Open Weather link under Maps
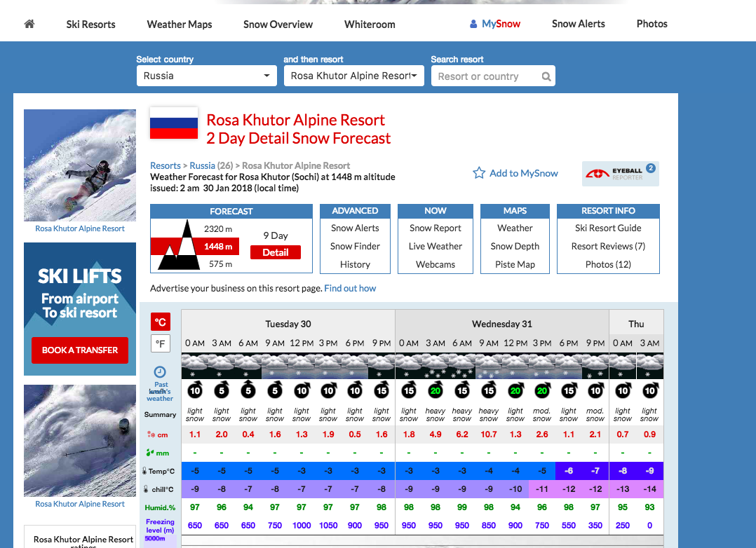756x548 pixels. (x=515, y=228)
